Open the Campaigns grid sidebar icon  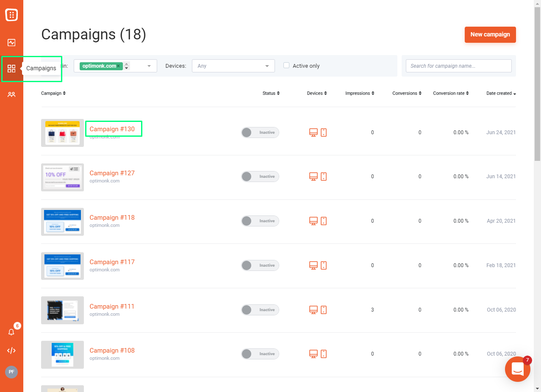(x=11, y=69)
